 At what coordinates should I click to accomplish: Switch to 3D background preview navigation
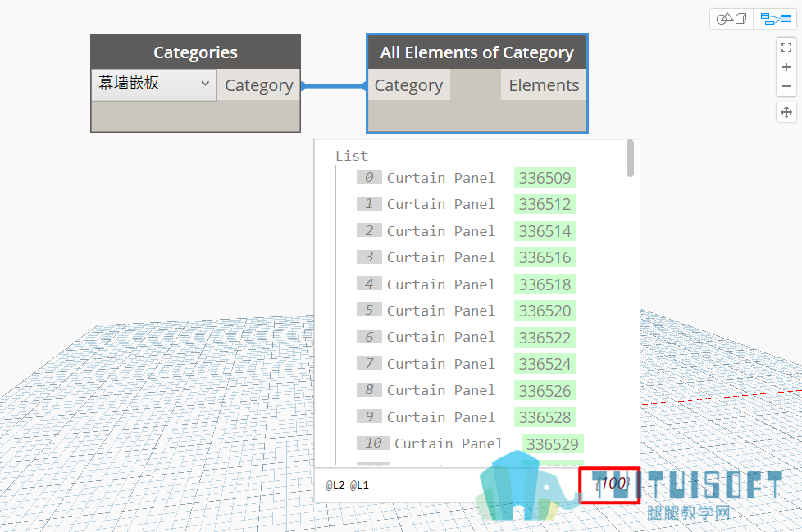coord(731,19)
